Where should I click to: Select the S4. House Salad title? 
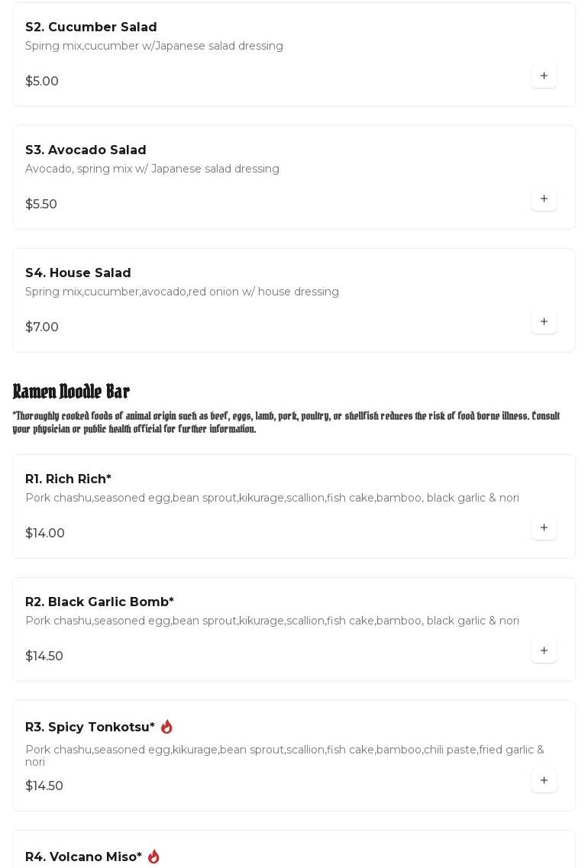click(78, 273)
